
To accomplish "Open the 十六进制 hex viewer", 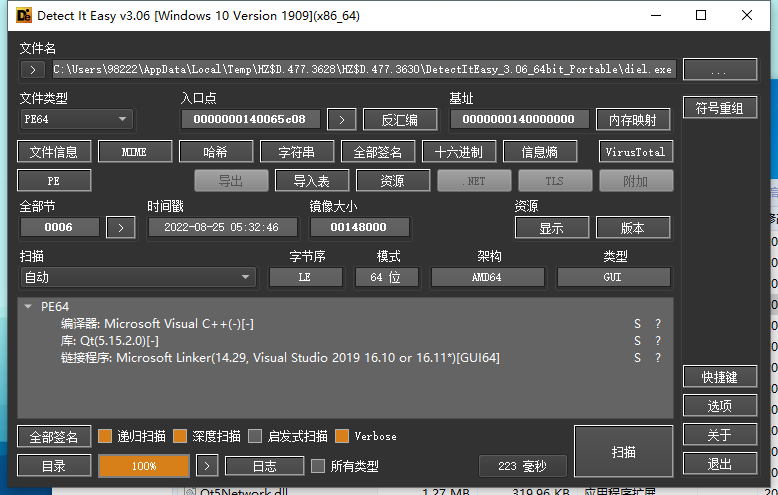I will pyautogui.click(x=459, y=152).
